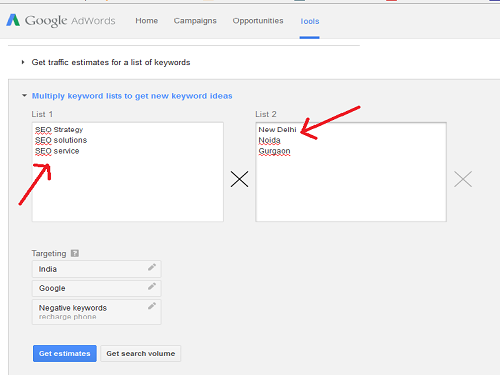Click the 'List 2' label
The image size is (500, 375).
click(266, 114)
